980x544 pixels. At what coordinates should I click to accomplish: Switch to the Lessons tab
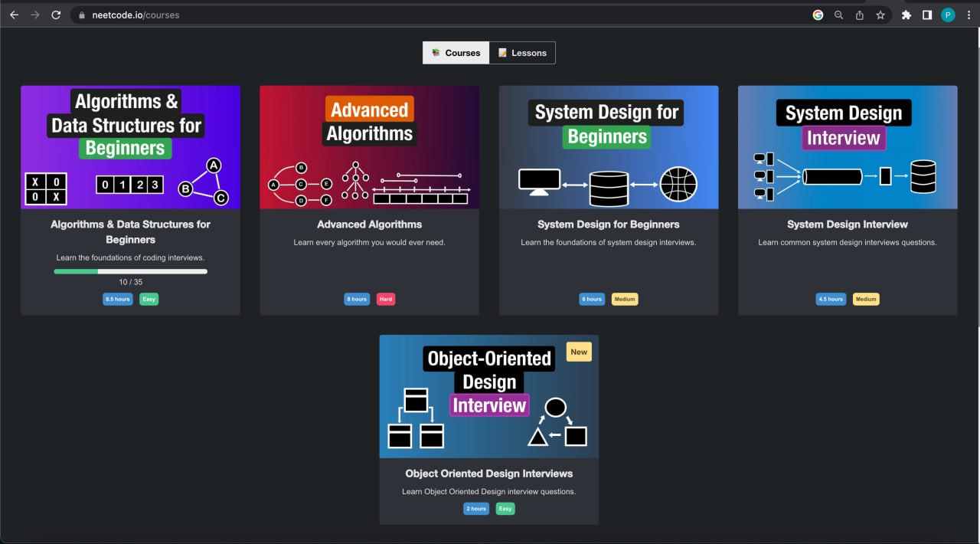coord(522,53)
